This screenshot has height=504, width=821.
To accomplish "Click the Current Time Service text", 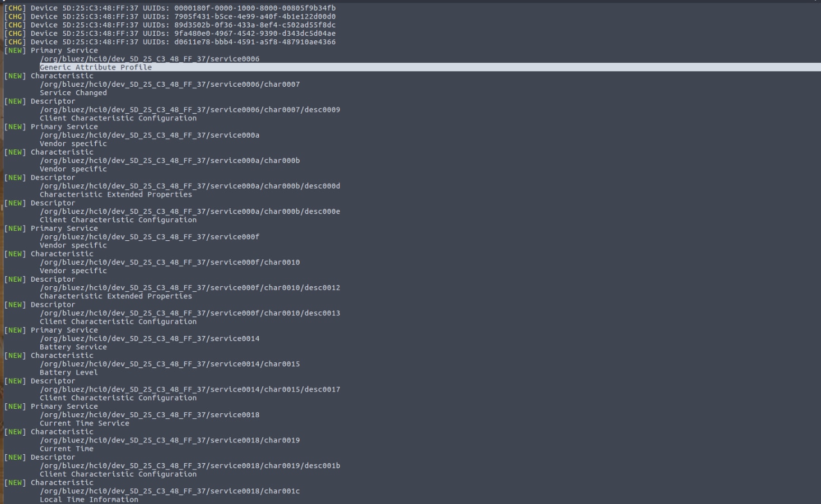I will point(85,423).
